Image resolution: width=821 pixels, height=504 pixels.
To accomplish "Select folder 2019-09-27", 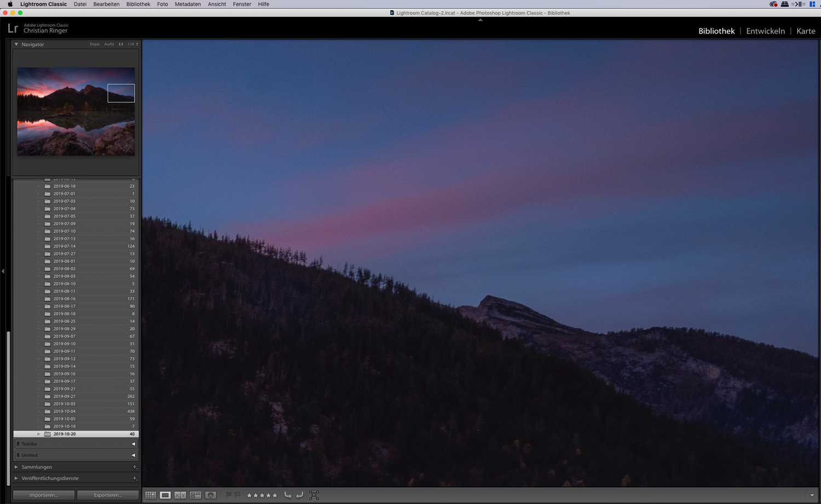I will [x=65, y=396].
